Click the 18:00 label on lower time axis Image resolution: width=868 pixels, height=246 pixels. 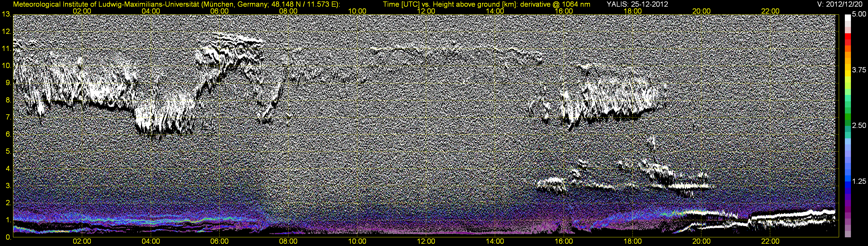(632, 242)
